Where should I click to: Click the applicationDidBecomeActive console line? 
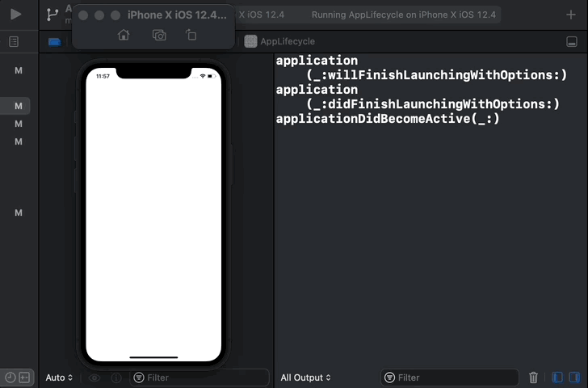[x=388, y=119]
